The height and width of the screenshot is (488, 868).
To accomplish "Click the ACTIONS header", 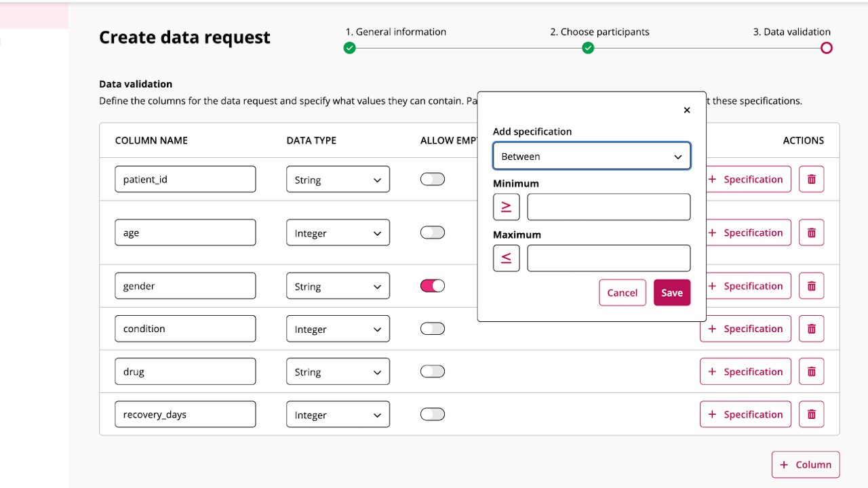I will [804, 140].
